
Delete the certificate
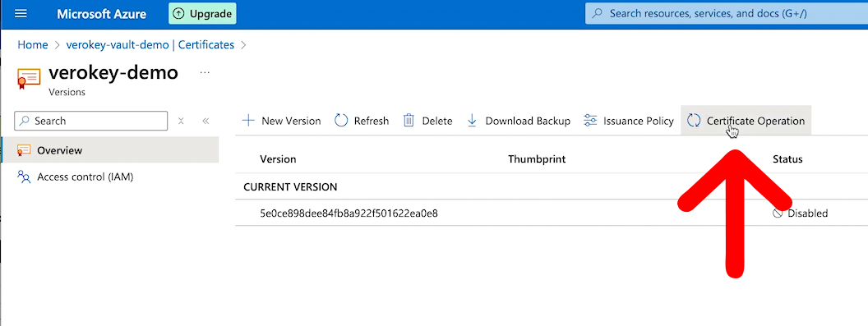428,121
